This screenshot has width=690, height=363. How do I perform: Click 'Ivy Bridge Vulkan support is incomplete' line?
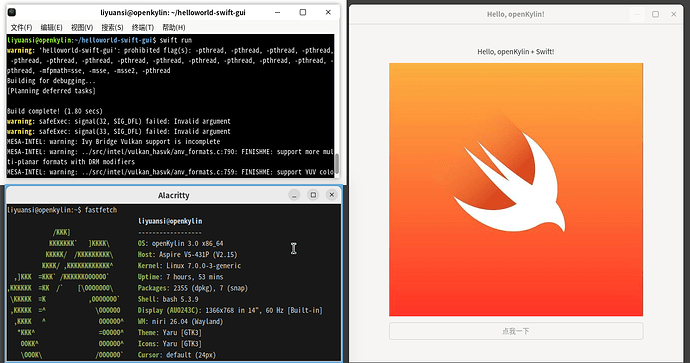[x=114, y=141]
